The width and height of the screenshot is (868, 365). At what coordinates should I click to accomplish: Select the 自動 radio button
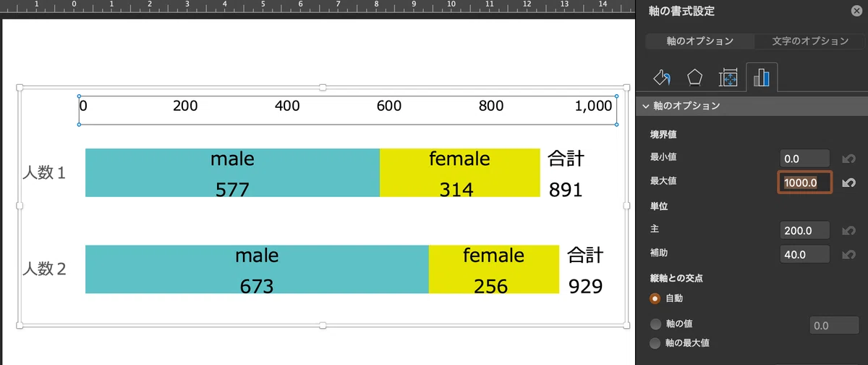pyautogui.click(x=655, y=298)
